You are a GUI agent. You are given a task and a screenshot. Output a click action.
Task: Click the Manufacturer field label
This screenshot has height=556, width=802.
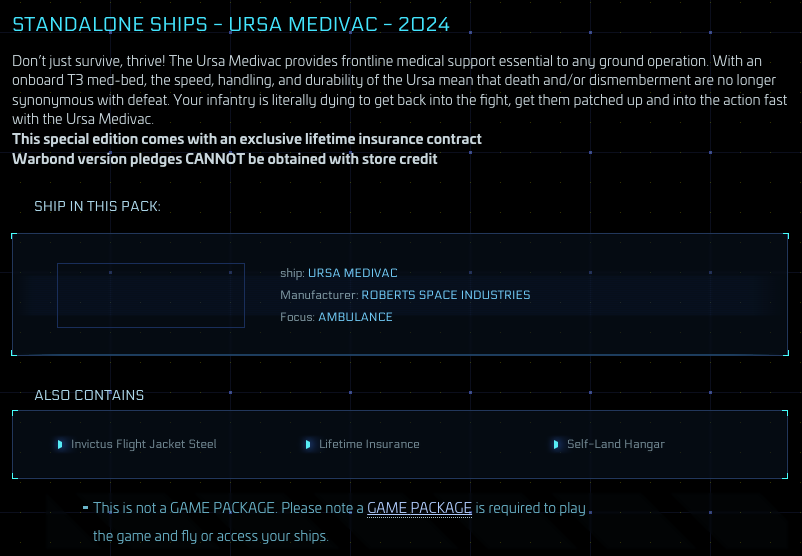(319, 295)
